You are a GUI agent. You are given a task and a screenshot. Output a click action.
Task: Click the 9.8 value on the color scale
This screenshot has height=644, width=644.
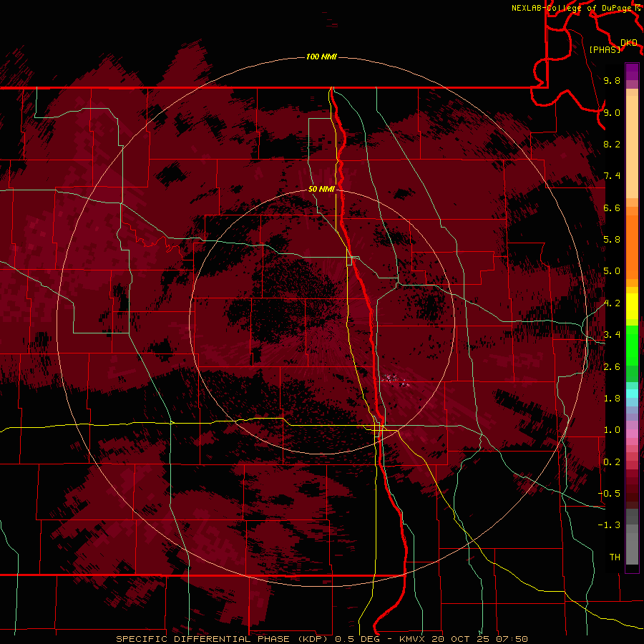tap(612, 80)
